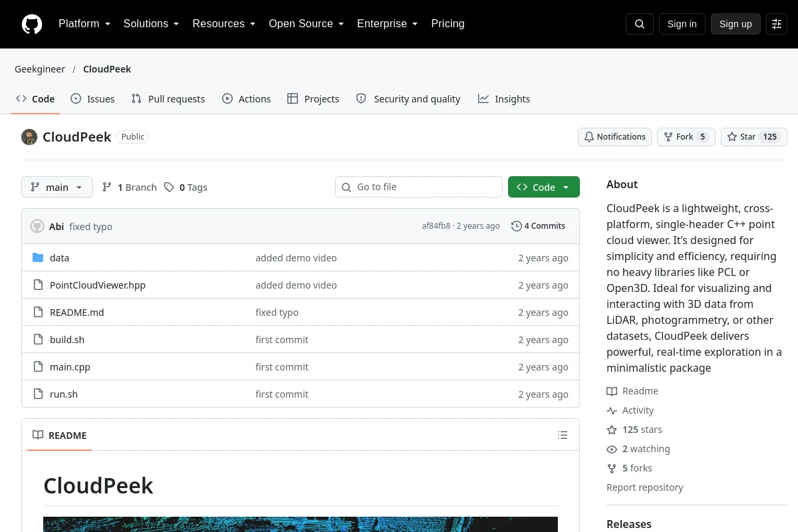The height and width of the screenshot is (532, 798).
Task: Open the build.sh file name
Action: (x=67, y=340)
